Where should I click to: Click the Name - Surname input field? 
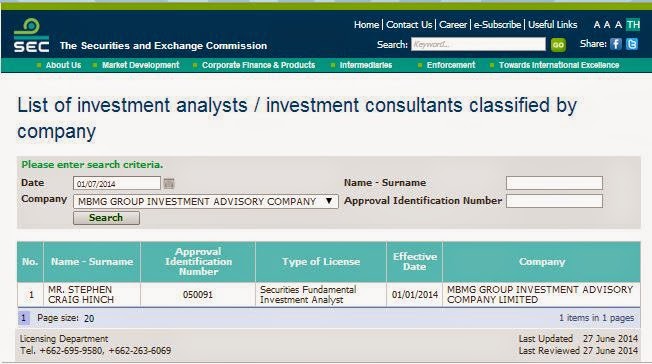554,183
